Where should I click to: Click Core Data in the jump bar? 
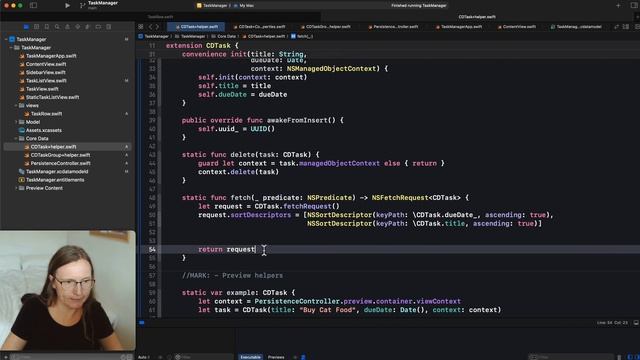(227, 36)
